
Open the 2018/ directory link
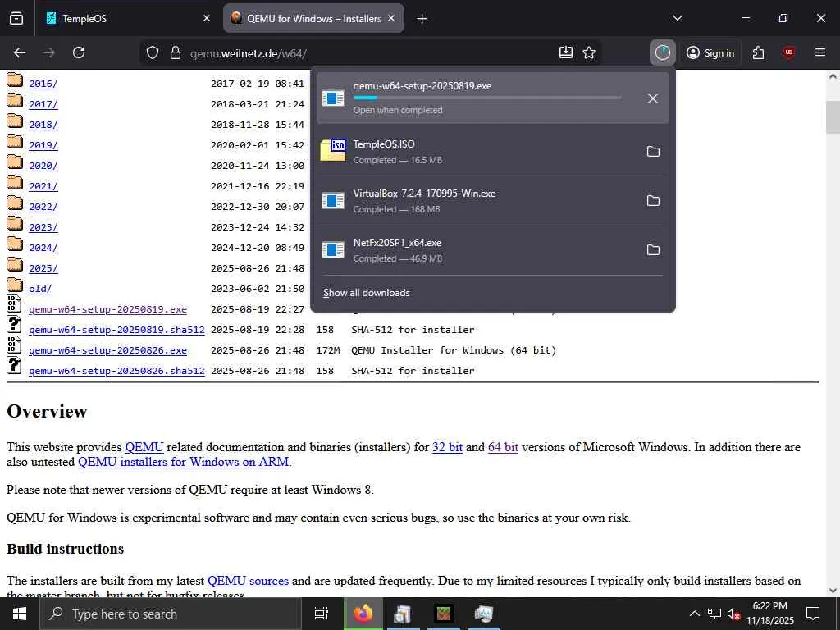(x=43, y=125)
